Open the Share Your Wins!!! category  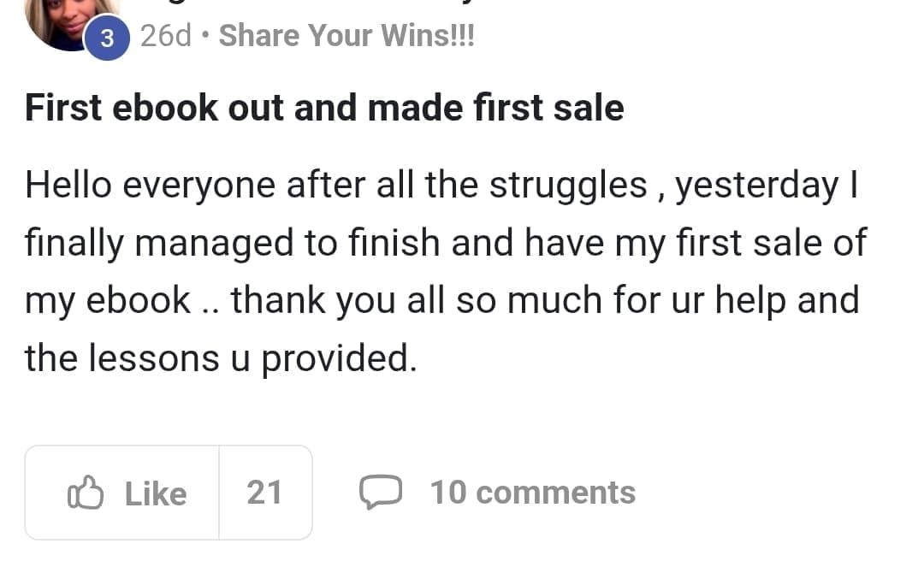pos(346,36)
